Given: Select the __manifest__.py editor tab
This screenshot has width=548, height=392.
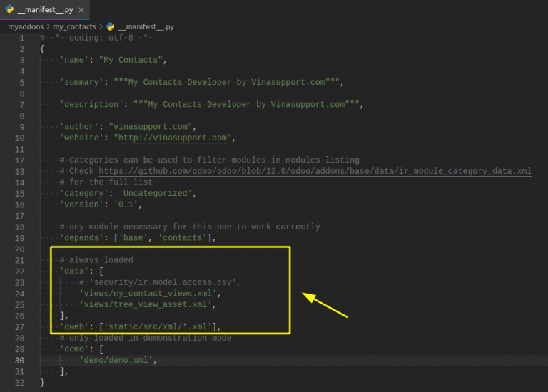Looking at the screenshot, I should click(45, 10).
